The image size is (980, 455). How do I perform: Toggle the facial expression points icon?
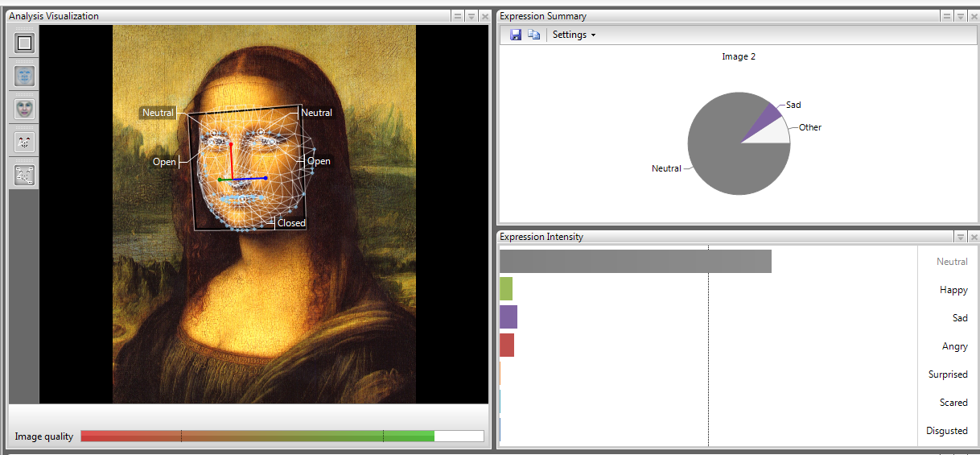(25, 143)
